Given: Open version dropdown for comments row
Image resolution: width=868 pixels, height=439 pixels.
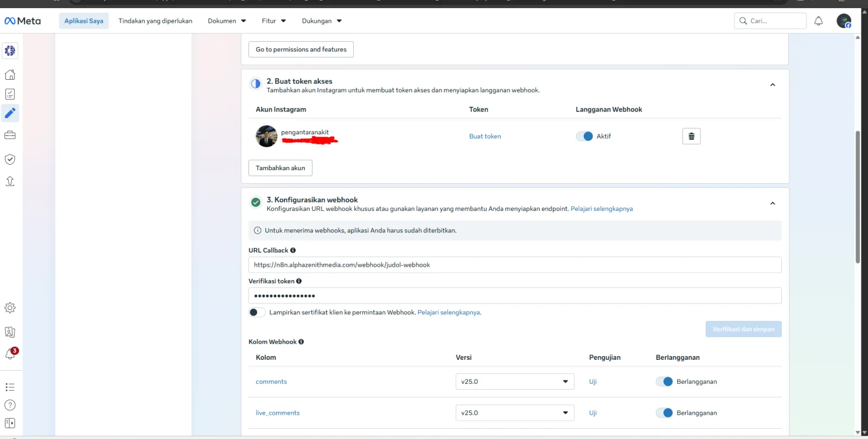Looking at the screenshot, I should [515, 382].
